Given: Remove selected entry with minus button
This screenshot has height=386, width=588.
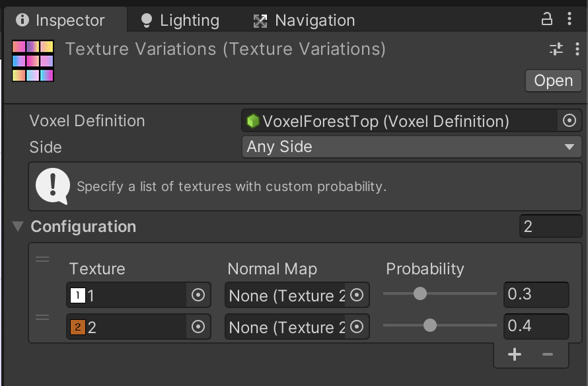Looking at the screenshot, I should (547, 354).
